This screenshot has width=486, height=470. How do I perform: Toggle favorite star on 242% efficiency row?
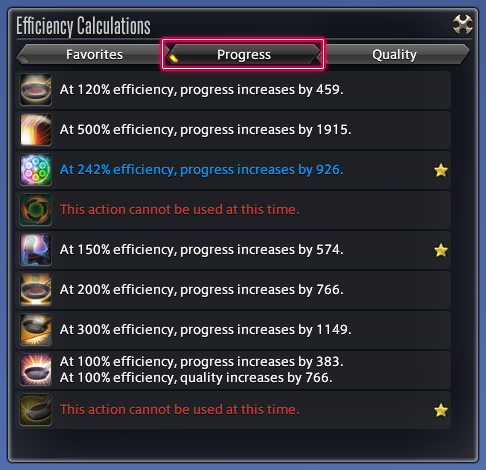[441, 170]
